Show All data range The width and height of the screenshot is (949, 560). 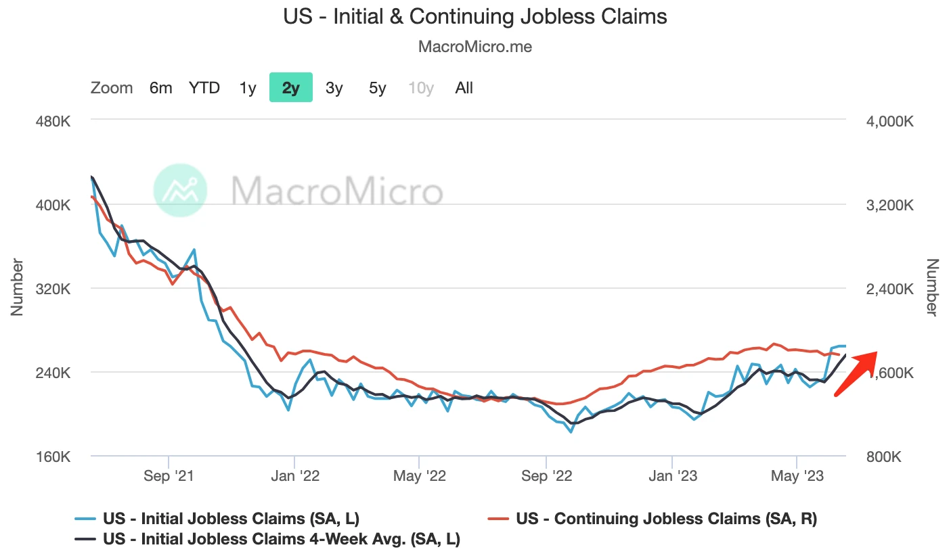[464, 88]
